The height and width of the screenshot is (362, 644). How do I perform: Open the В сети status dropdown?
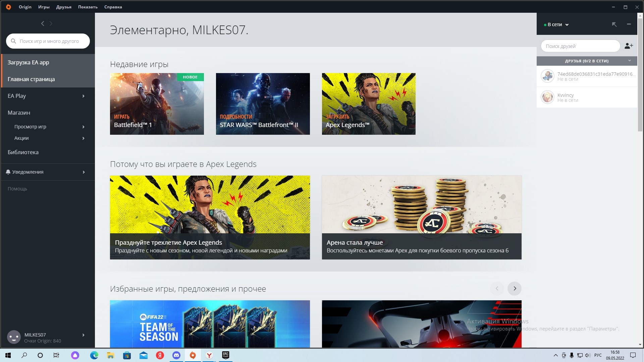[556, 24]
